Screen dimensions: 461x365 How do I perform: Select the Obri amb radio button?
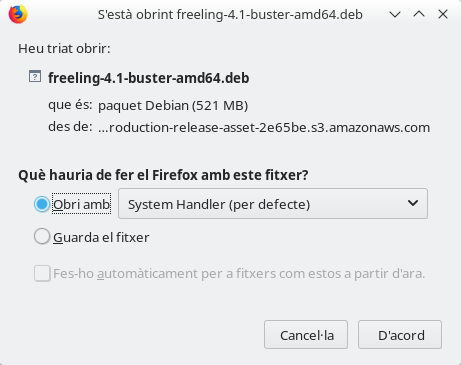42,204
